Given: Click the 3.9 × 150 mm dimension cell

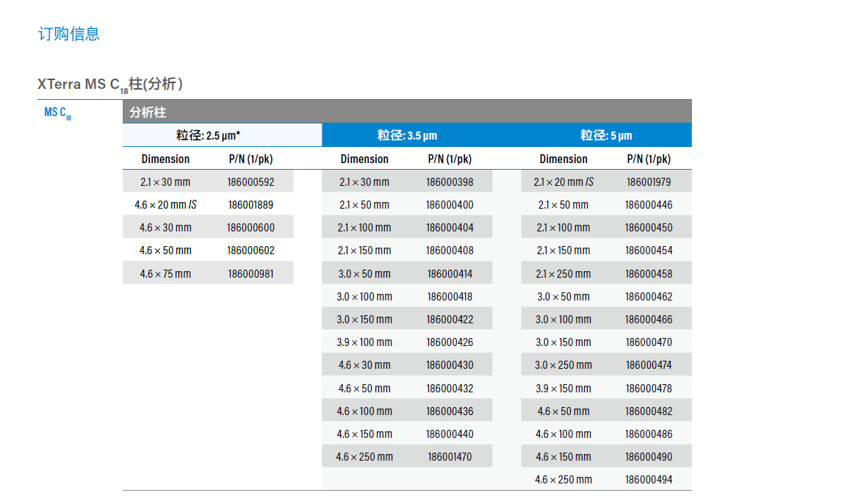Looking at the screenshot, I should point(563,389).
